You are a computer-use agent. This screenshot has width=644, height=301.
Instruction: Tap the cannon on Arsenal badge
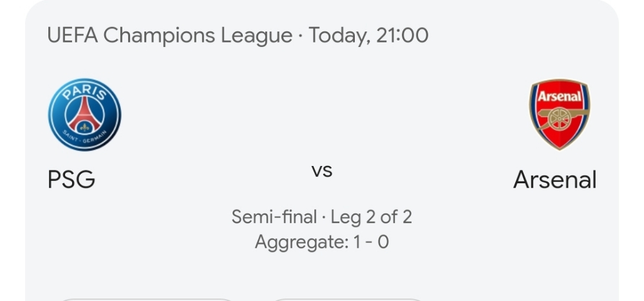coord(561,119)
